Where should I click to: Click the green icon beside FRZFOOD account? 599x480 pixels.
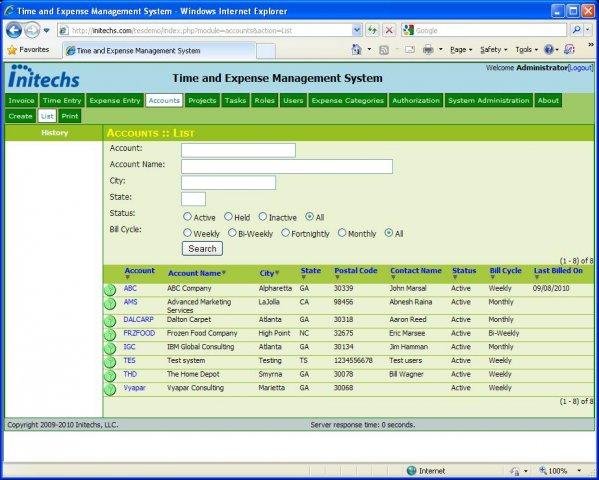point(110,335)
